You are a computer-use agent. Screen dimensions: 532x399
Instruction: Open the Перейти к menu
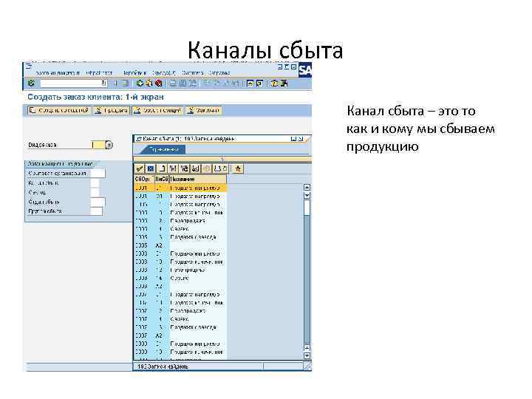click(134, 73)
